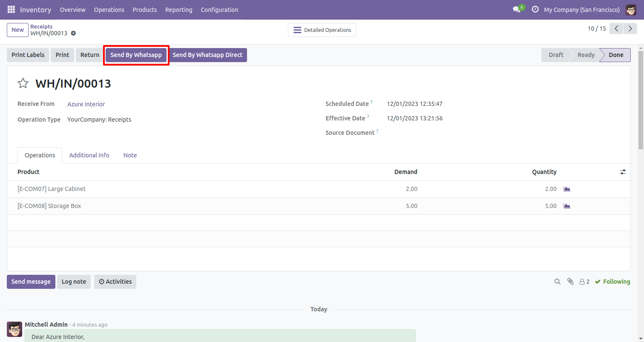Click Operation Type YourCompany: Receipts
Screen dimensions: 644x342
[99, 120]
